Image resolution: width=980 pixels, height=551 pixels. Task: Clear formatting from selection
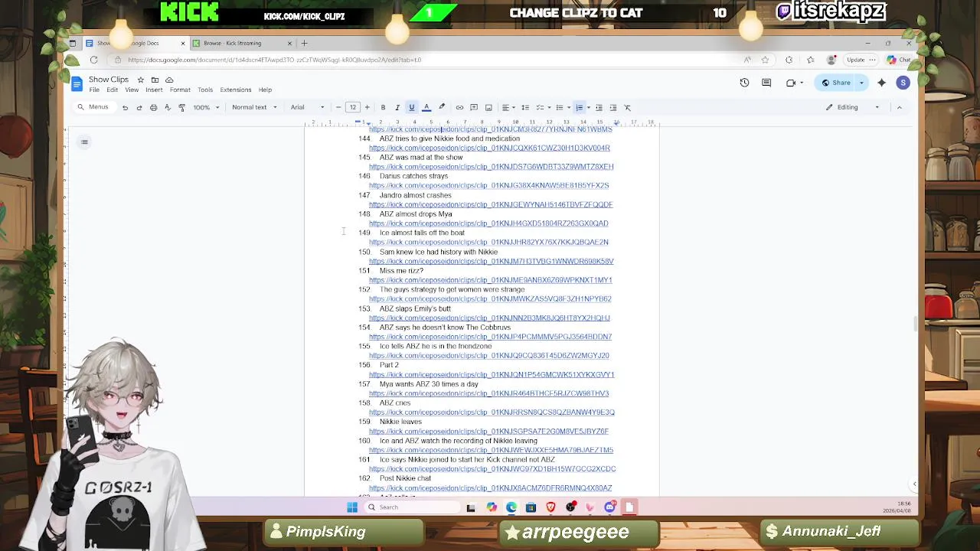coord(627,107)
